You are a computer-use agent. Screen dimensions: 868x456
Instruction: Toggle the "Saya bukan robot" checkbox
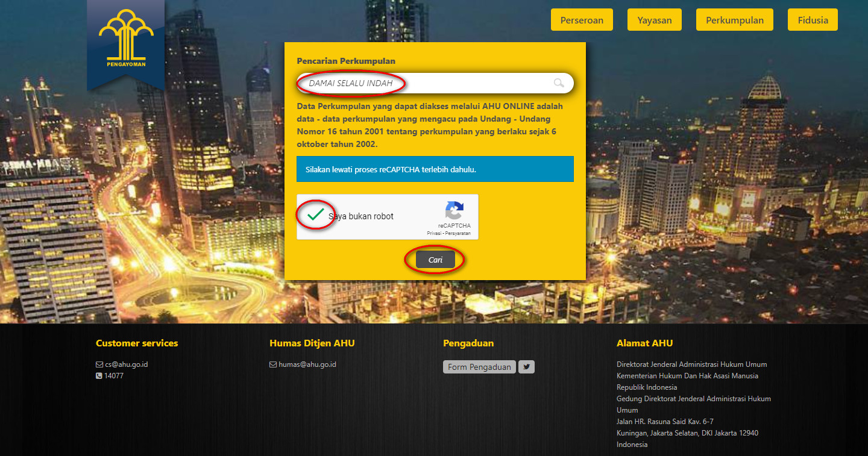pos(315,215)
